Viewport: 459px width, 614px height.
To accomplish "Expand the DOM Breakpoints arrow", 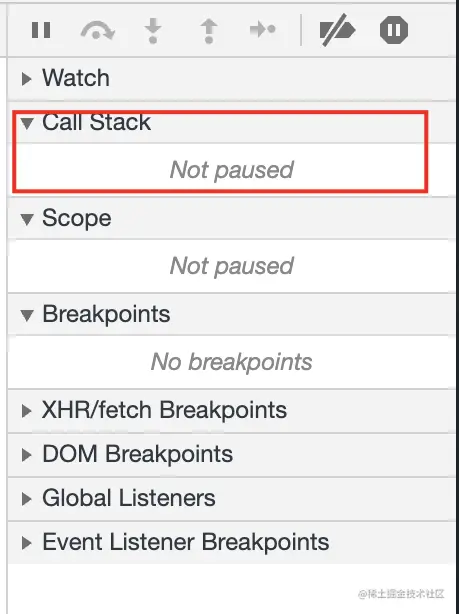I will point(27,455).
